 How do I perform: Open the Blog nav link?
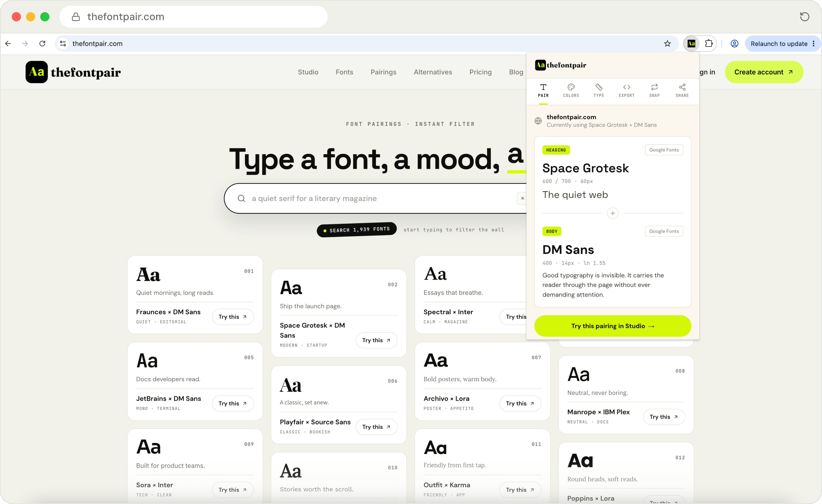pos(516,72)
